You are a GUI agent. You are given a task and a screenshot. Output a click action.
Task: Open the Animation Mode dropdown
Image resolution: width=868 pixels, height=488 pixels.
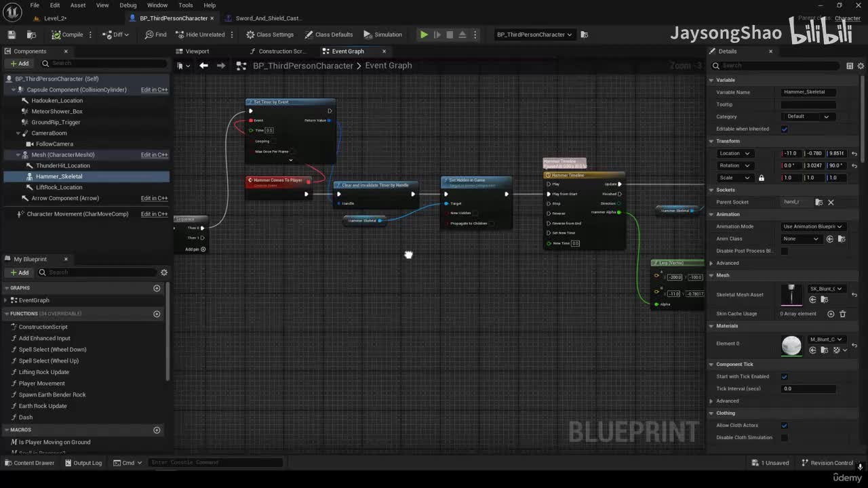(x=812, y=226)
